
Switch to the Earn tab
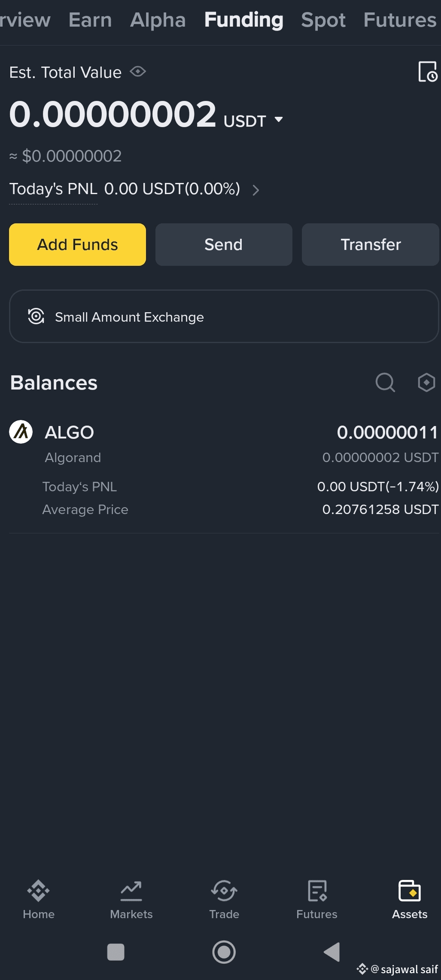[x=90, y=20]
